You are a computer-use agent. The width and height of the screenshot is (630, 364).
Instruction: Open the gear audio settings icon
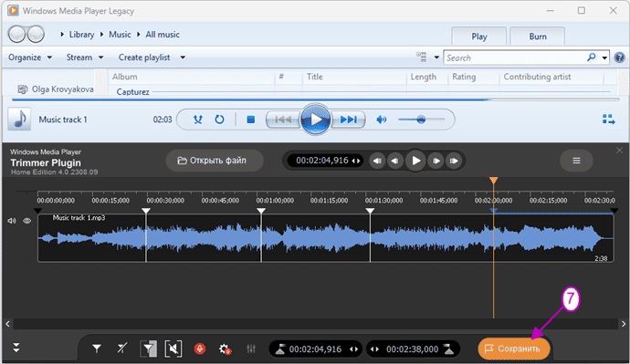click(225, 348)
